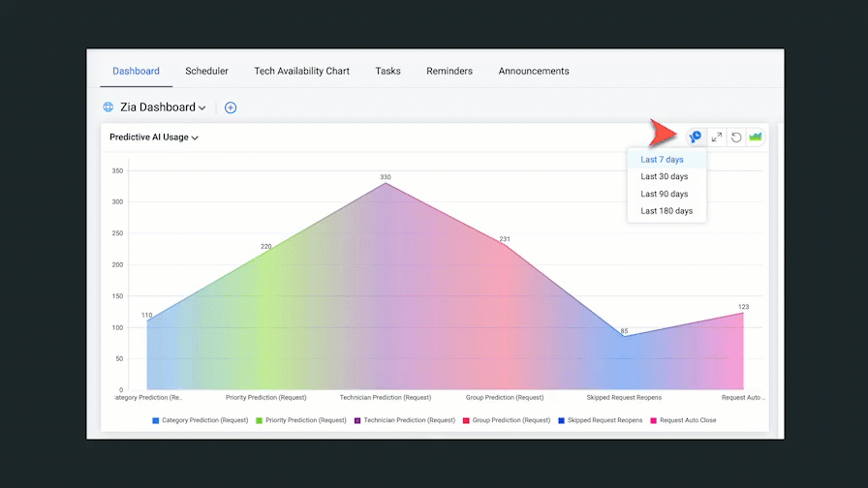The image size is (868, 488).
Task: Select Last 30 days option
Action: pyautogui.click(x=666, y=176)
